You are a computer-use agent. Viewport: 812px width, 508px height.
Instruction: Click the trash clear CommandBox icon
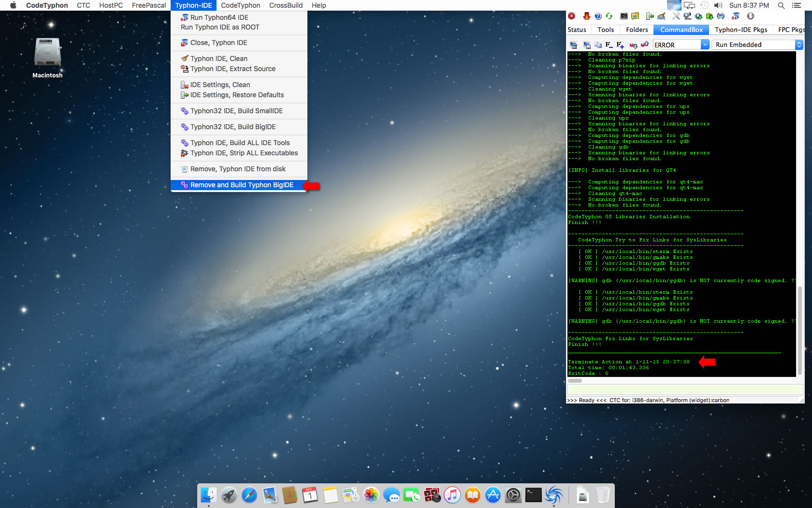[x=574, y=45]
